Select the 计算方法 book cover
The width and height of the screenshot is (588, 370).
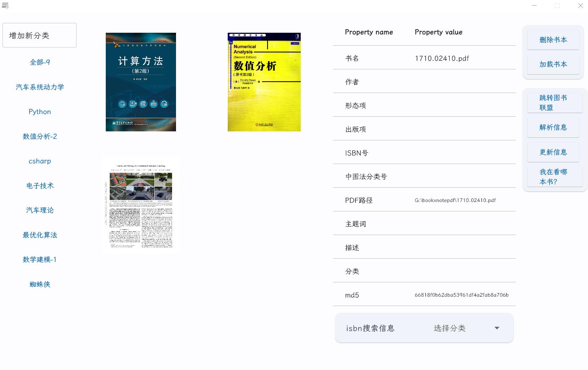point(141,82)
